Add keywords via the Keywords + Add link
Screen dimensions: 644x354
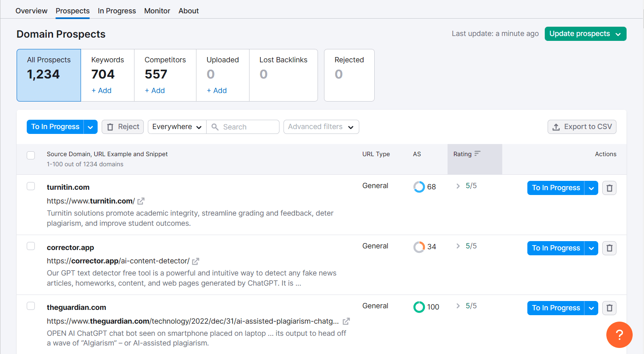pyautogui.click(x=101, y=91)
